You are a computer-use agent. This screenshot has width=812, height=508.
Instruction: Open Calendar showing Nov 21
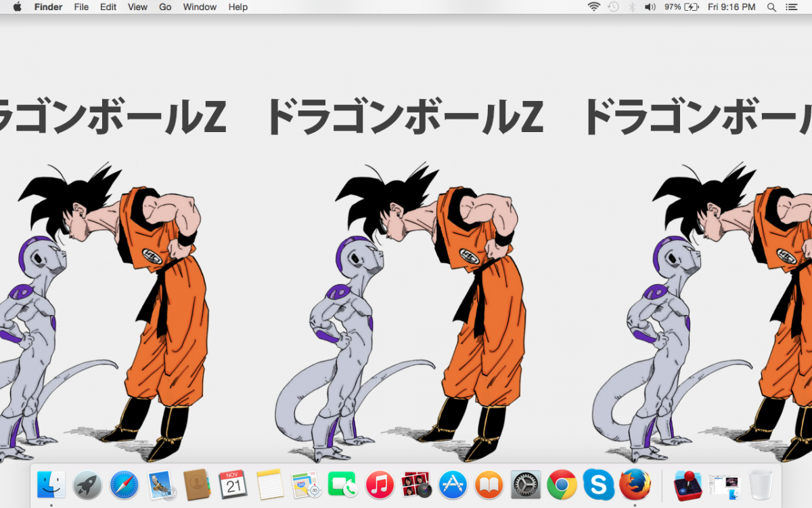233,485
